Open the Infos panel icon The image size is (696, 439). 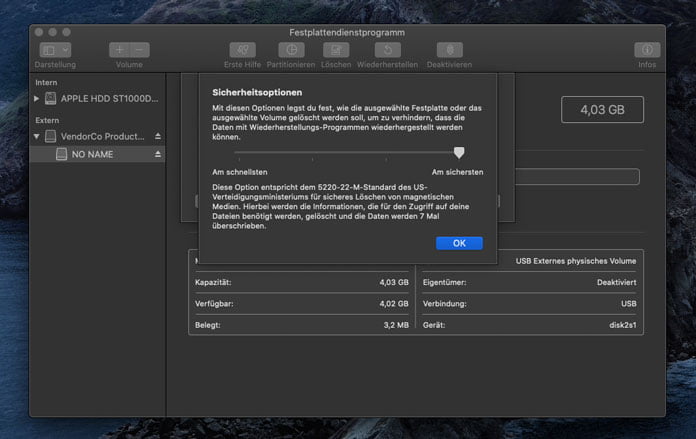[x=647, y=49]
